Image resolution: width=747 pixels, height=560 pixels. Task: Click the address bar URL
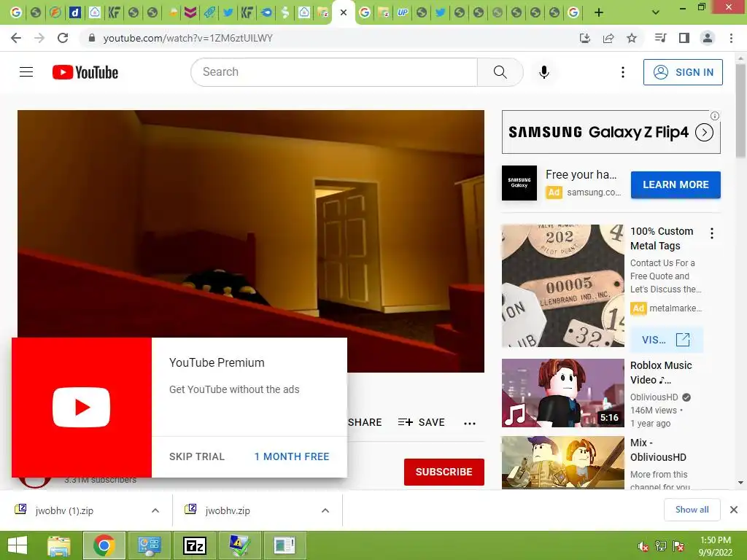(187, 38)
